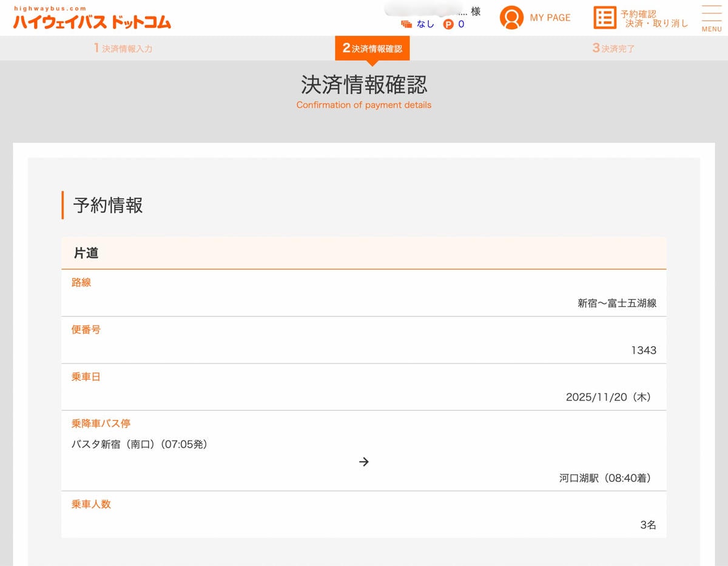Viewport: 728px width, 566px height.
Task: Click the 片道 section header
Action: click(x=364, y=253)
